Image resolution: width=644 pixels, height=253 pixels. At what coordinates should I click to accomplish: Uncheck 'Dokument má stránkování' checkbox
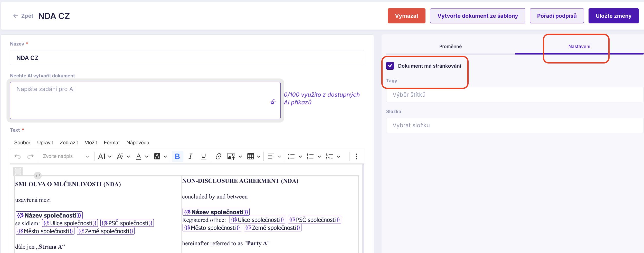tap(390, 66)
